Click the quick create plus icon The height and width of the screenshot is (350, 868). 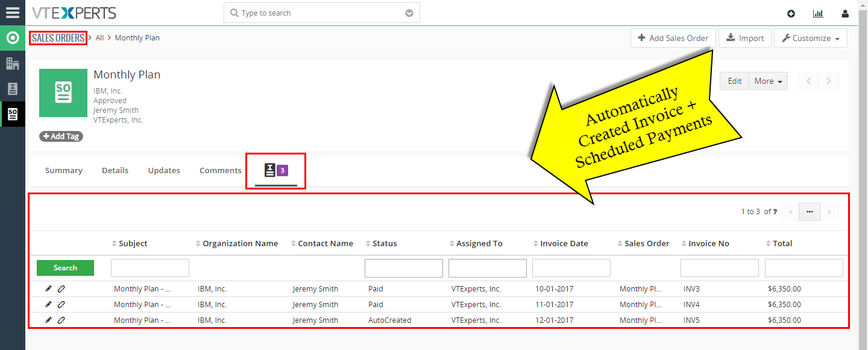[x=791, y=14]
